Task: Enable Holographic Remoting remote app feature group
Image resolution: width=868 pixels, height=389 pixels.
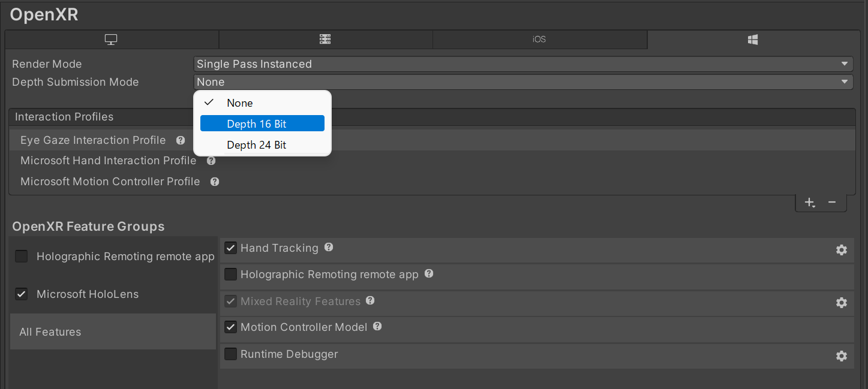Action: 22,257
